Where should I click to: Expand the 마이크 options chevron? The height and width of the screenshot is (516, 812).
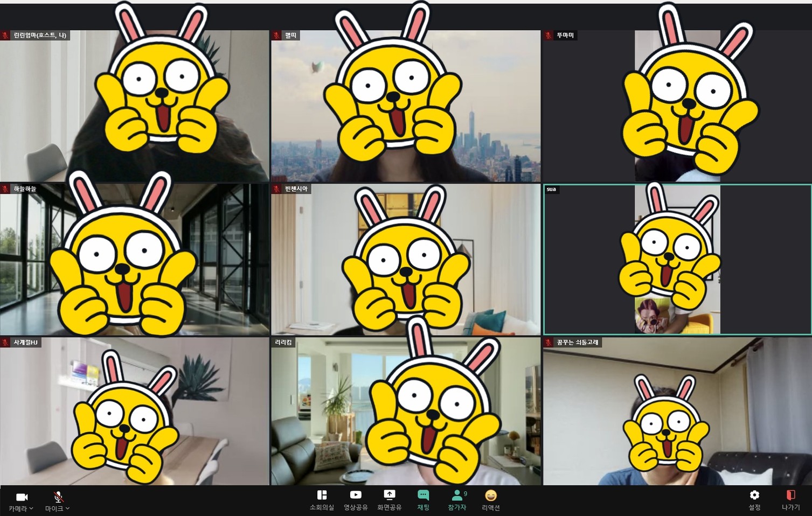pyautogui.click(x=67, y=508)
